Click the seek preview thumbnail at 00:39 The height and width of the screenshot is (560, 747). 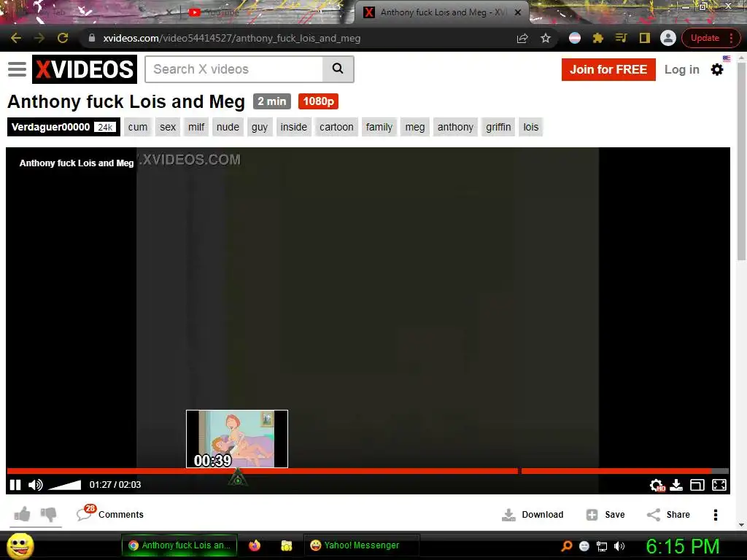tap(237, 438)
